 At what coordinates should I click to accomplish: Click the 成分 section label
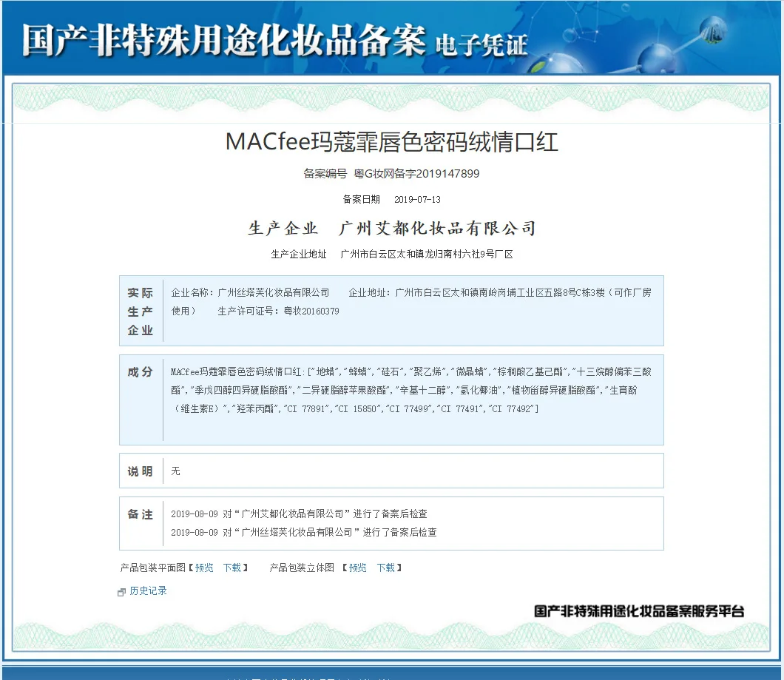[141, 371]
